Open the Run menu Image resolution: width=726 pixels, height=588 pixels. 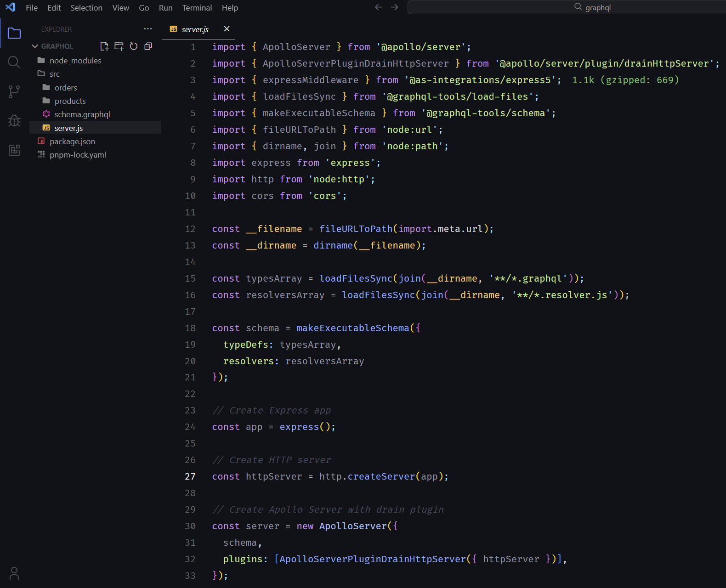click(x=165, y=8)
